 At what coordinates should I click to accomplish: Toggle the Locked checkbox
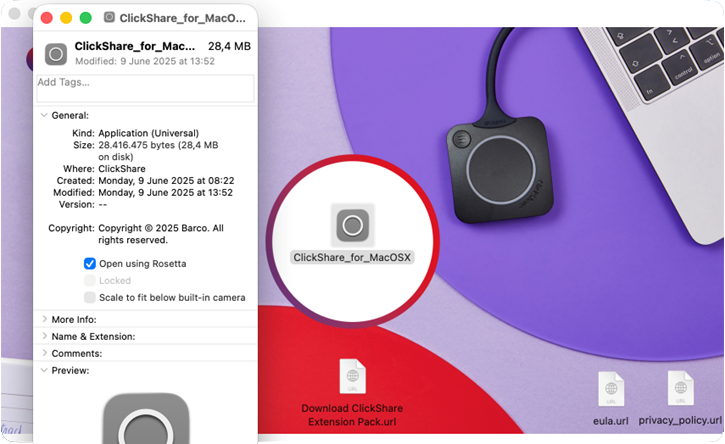click(90, 280)
